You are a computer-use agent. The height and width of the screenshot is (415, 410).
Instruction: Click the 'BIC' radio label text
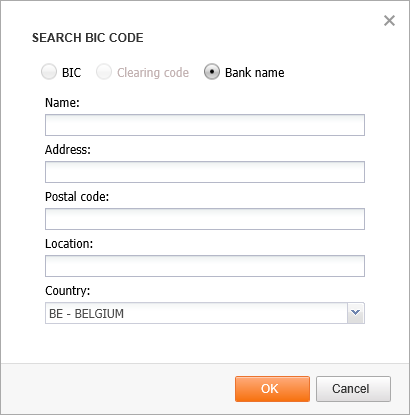point(71,73)
